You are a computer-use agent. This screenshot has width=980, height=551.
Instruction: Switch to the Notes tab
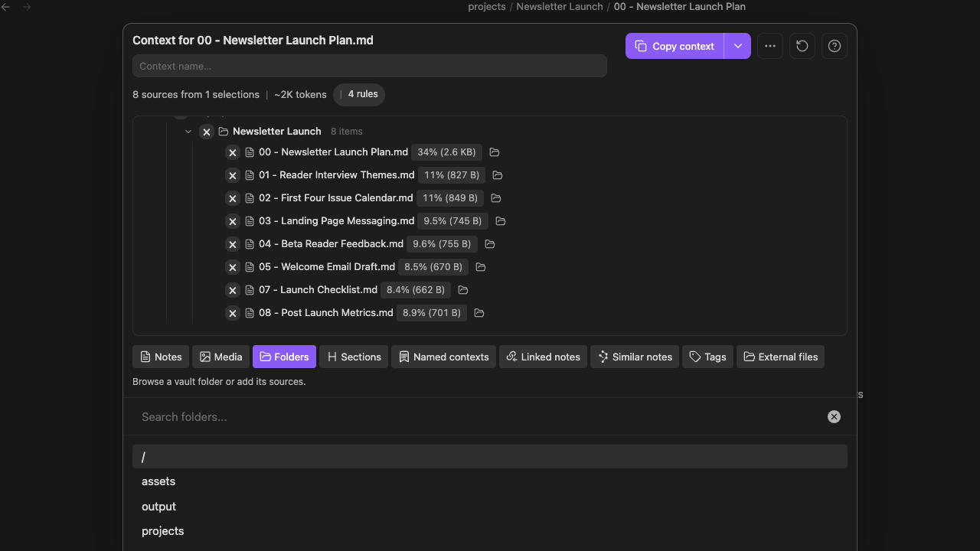(x=161, y=357)
